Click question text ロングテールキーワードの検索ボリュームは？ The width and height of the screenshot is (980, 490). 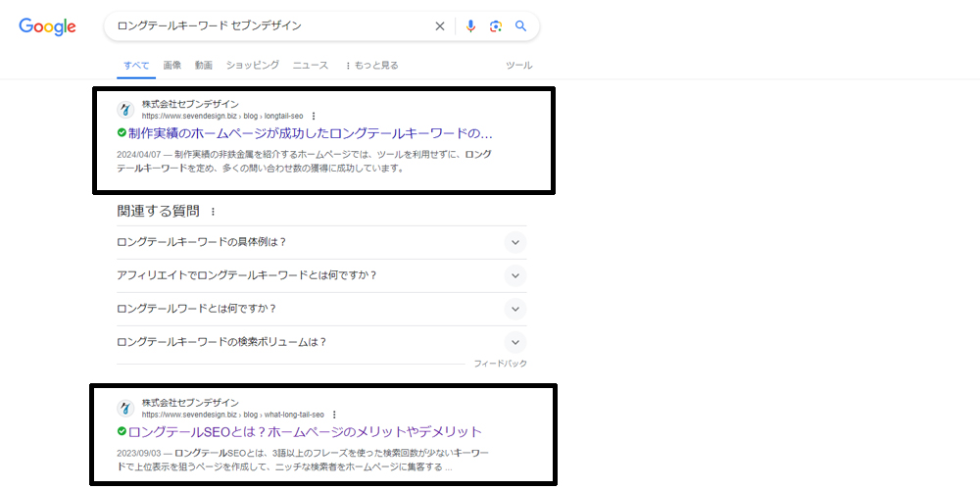(222, 342)
